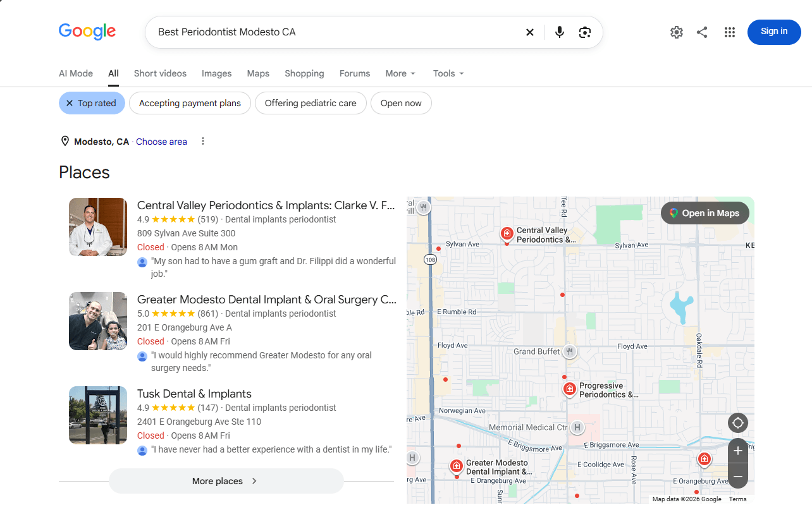Open the three-dot location options menu
This screenshot has width=812, height=505.
click(203, 141)
